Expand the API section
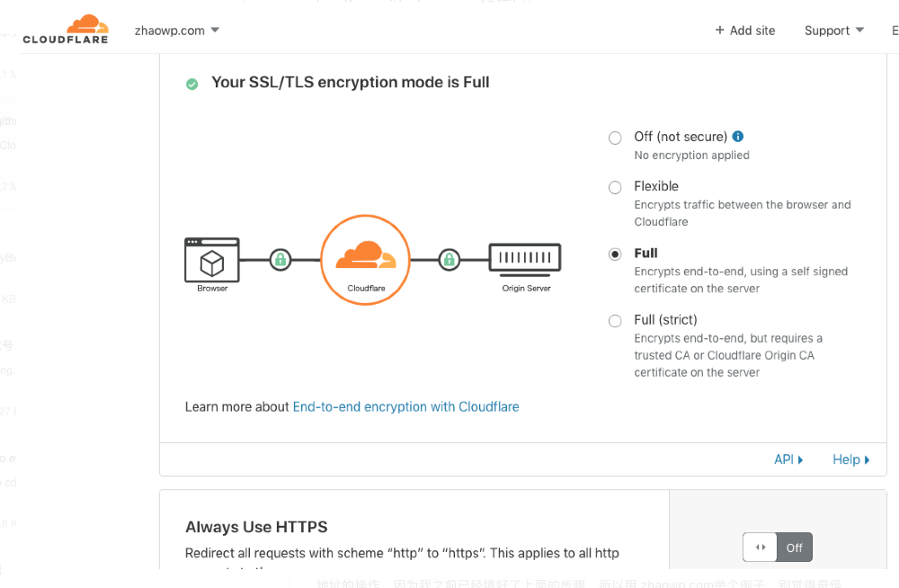899x588 pixels. tap(788, 459)
